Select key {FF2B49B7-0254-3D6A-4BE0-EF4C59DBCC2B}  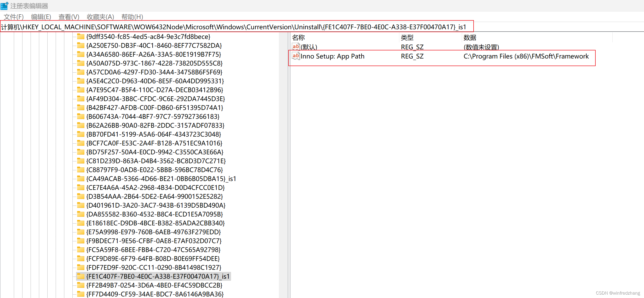(154, 285)
